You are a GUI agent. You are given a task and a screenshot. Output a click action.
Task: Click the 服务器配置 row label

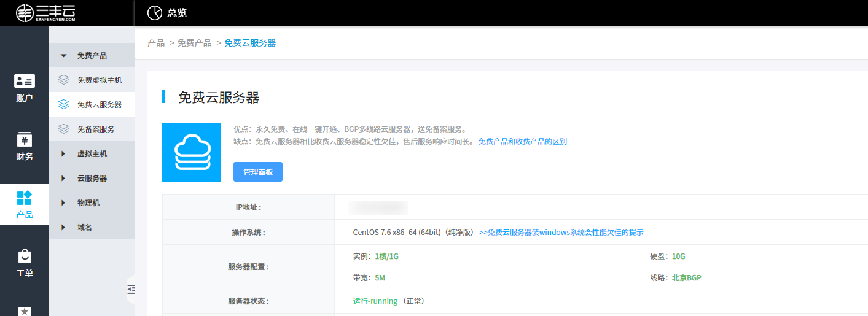pos(248,267)
